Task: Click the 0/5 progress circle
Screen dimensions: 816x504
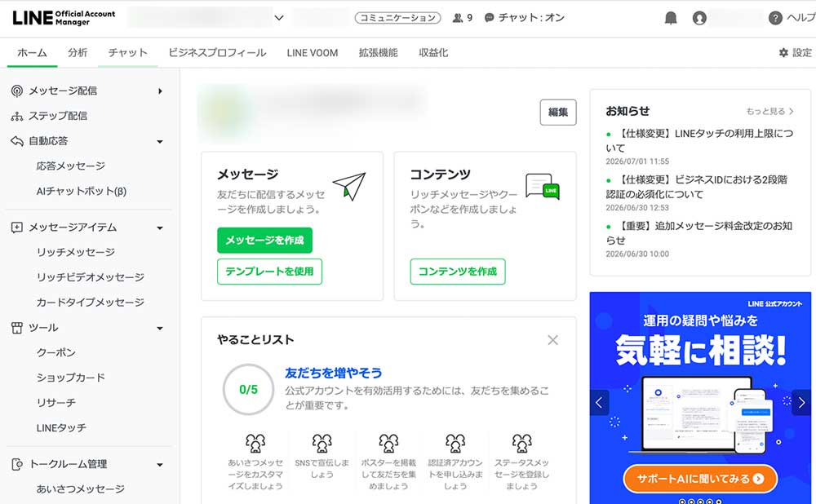Action: [248, 390]
